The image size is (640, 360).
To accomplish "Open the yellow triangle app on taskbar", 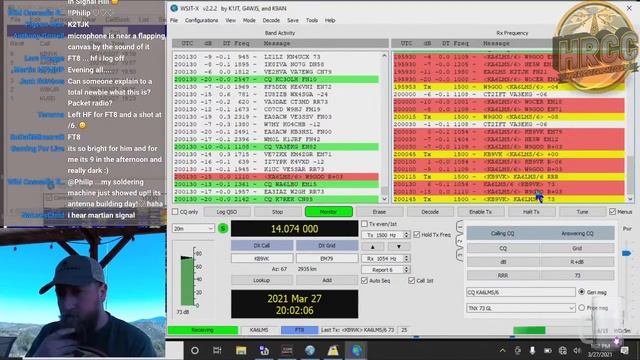I will click(x=333, y=350).
